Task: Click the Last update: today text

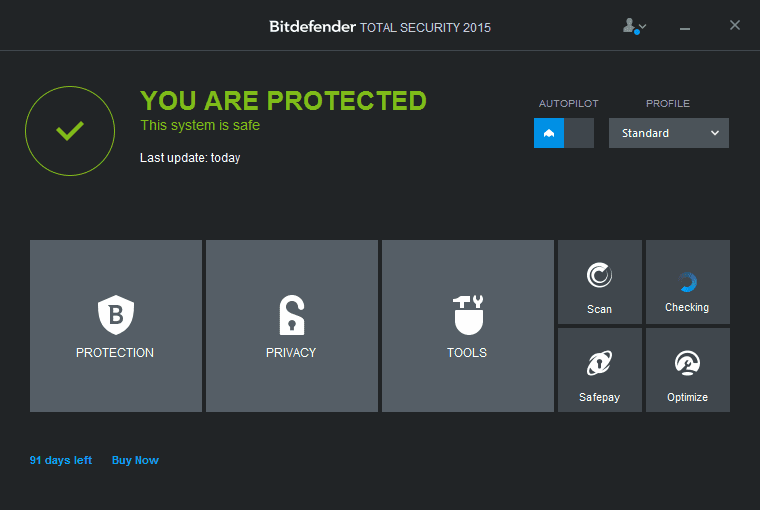Action: click(190, 158)
